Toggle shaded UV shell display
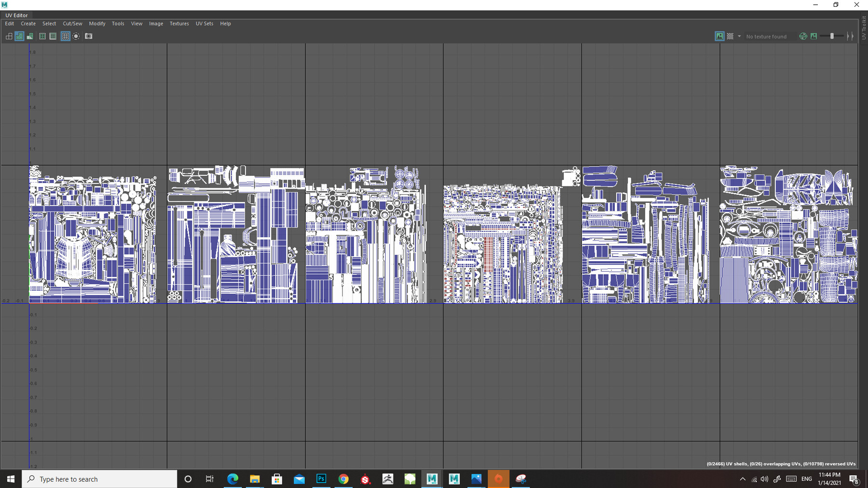 (19, 36)
